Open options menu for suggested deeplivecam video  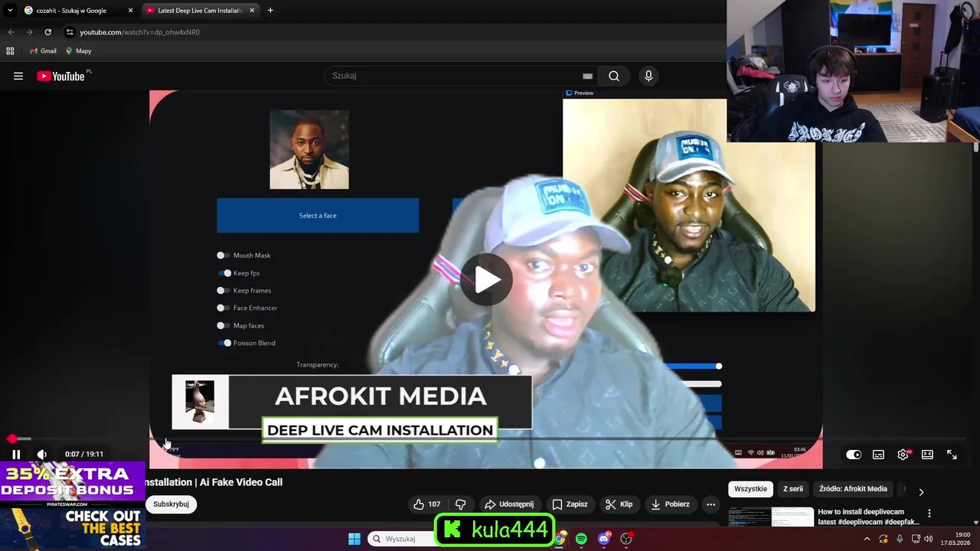pyautogui.click(x=929, y=514)
